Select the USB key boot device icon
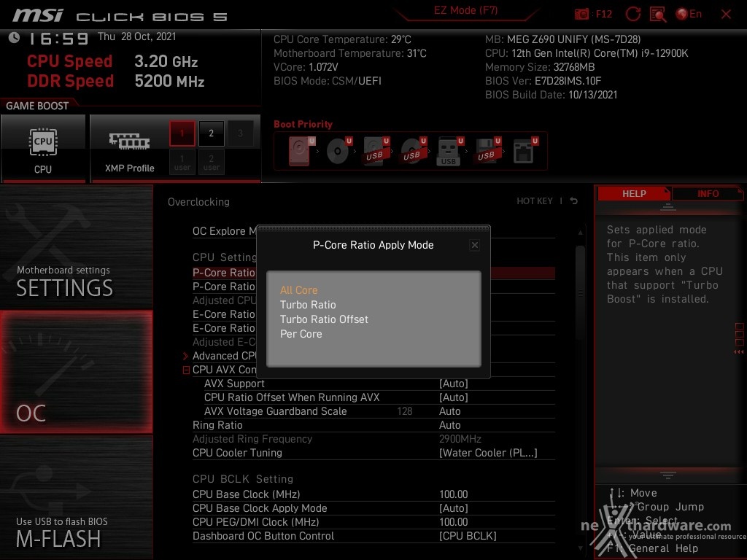Screen dimensions: 747x560 (x=450, y=150)
